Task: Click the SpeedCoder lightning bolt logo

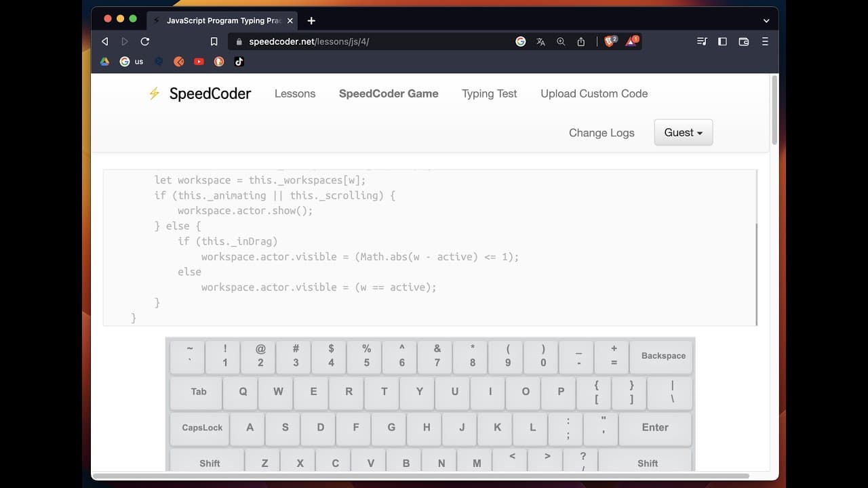Action: 155,94
